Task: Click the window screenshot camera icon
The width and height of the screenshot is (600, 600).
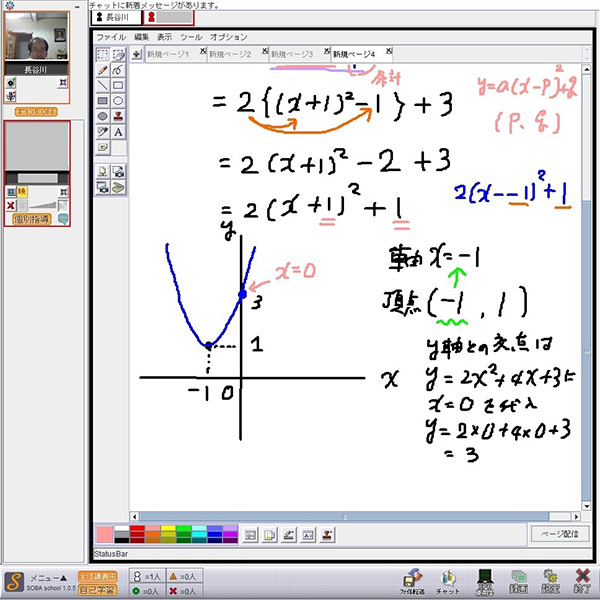Action: tap(103, 188)
